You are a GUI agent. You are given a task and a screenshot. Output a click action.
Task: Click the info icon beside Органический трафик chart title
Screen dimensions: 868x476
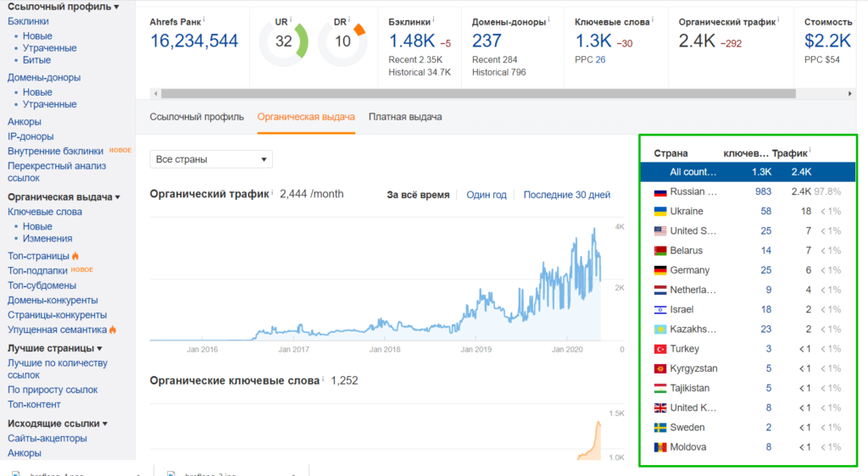pos(272,191)
